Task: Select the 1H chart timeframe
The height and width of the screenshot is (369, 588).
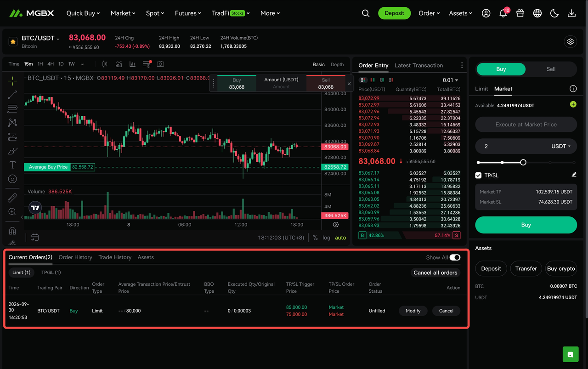Action: pyautogui.click(x=40, y=64)
